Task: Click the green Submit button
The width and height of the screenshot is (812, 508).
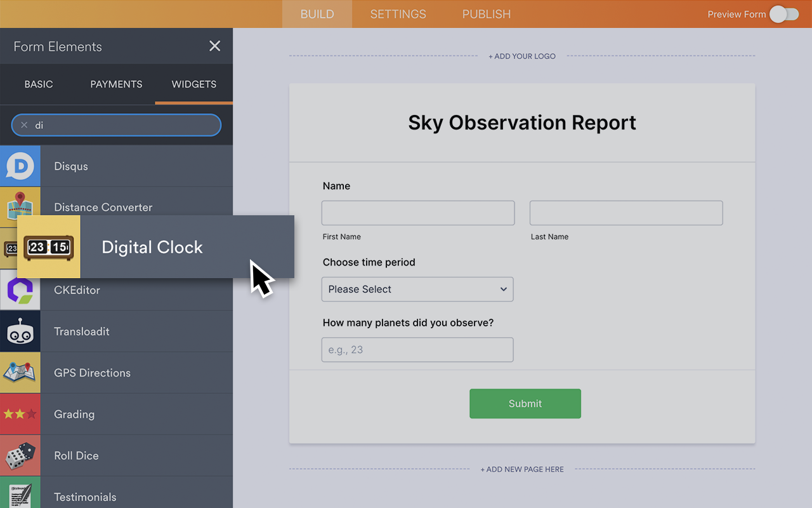Action: [x=525, y=403]
